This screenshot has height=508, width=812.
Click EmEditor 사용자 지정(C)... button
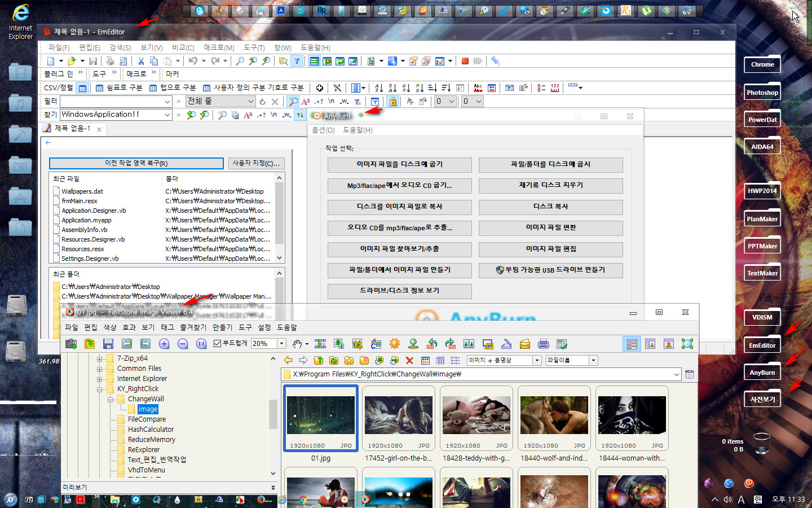point(256,163)
